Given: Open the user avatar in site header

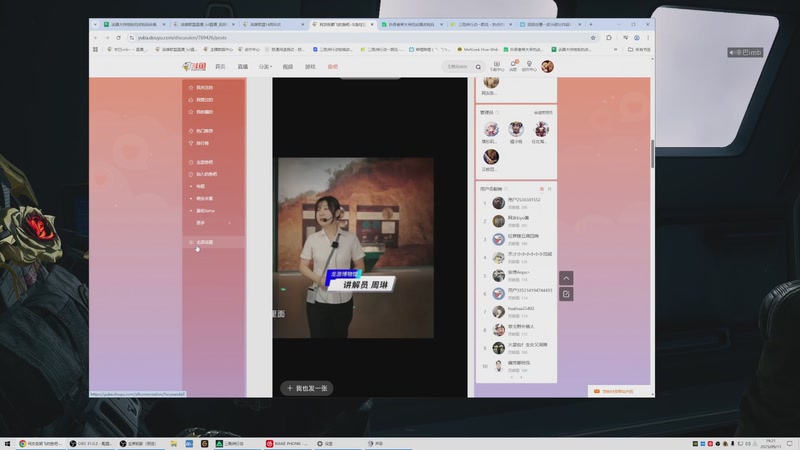Looking at the screenshot, I should coord(547,66).
